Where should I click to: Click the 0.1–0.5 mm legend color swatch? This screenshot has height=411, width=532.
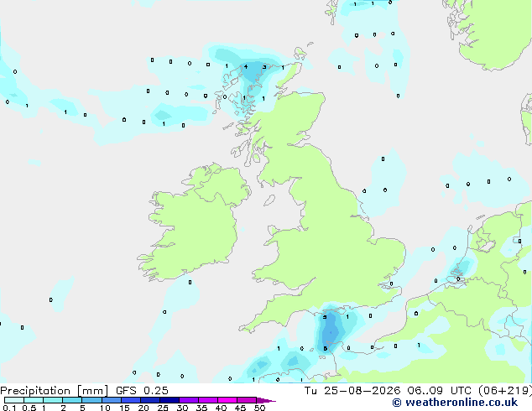pyautogui.click(x=14, y=400)
